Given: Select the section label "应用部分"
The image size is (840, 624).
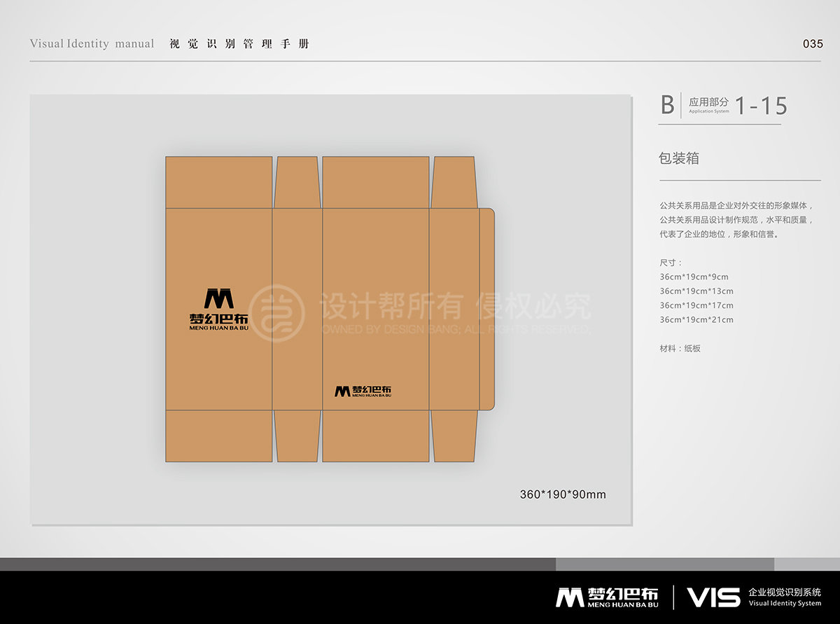Looking at the screenshot, I should point(708,102).
